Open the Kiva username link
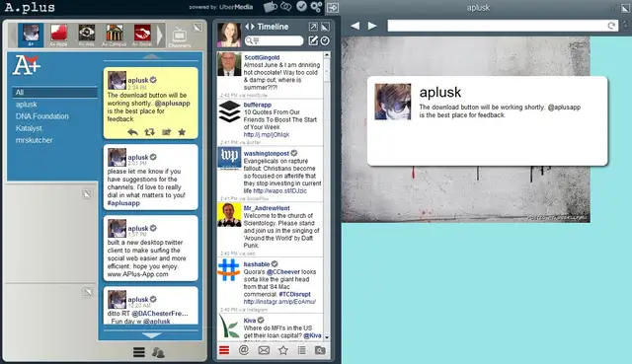Screen dimensions: 632x364 250,321
